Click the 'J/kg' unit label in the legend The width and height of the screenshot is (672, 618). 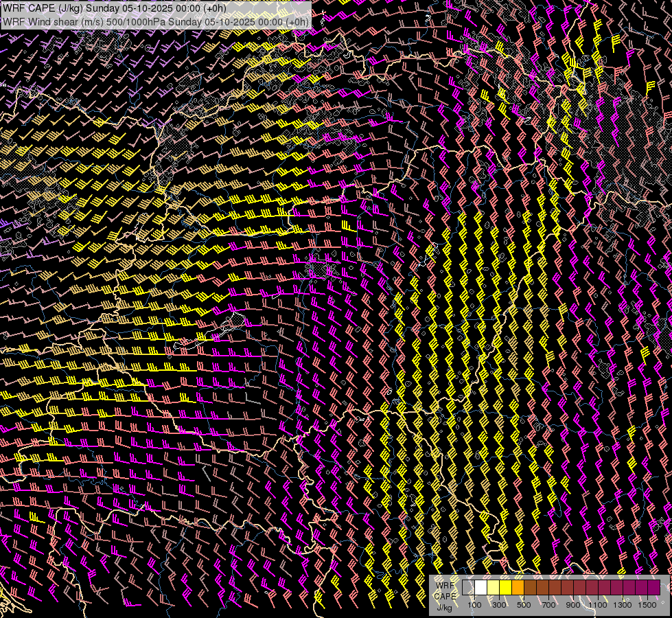444,608
